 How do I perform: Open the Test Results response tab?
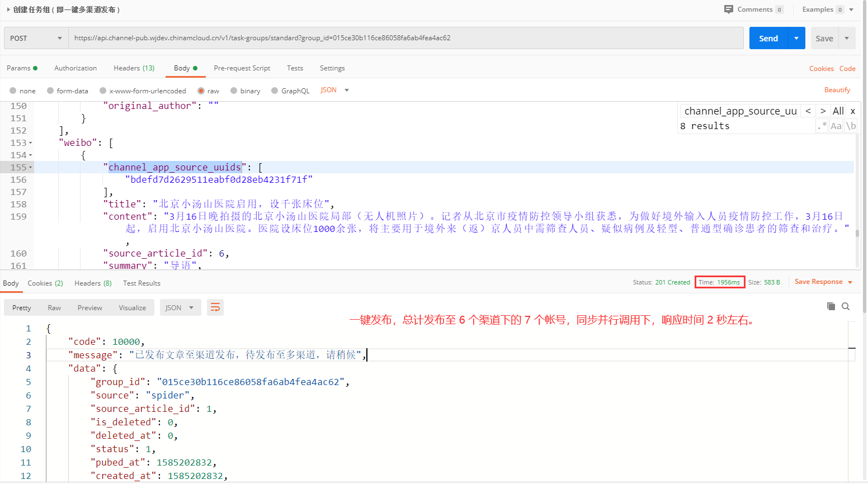click(x=141, y=283)
